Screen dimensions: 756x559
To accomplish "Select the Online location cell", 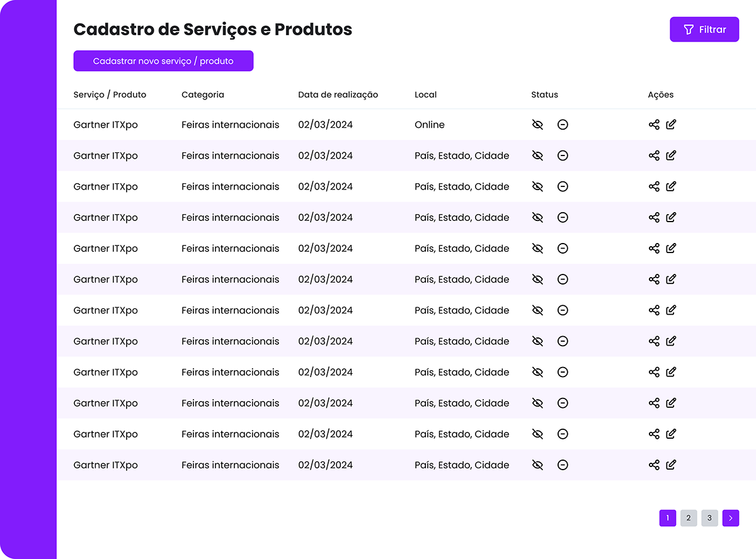I will (x=430, y=125).
